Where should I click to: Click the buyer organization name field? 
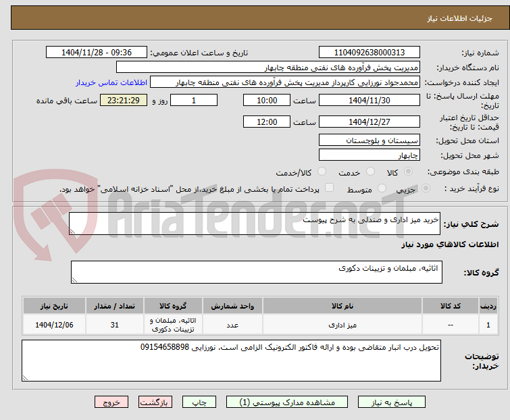click(268, 68)
